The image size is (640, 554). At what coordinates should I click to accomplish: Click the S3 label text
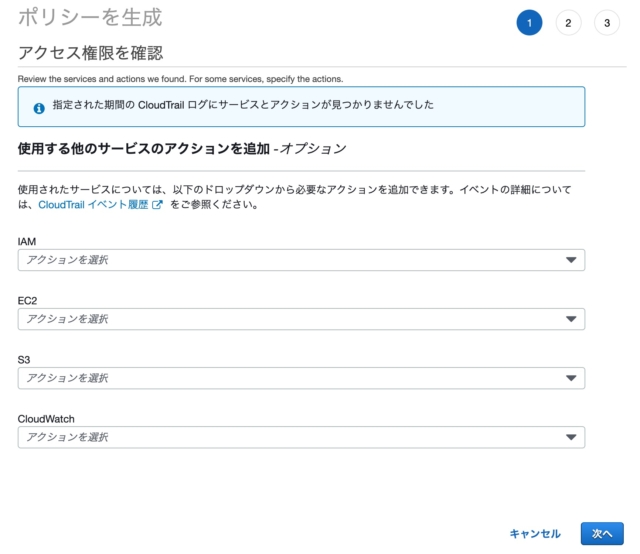[x=24, y=360]
